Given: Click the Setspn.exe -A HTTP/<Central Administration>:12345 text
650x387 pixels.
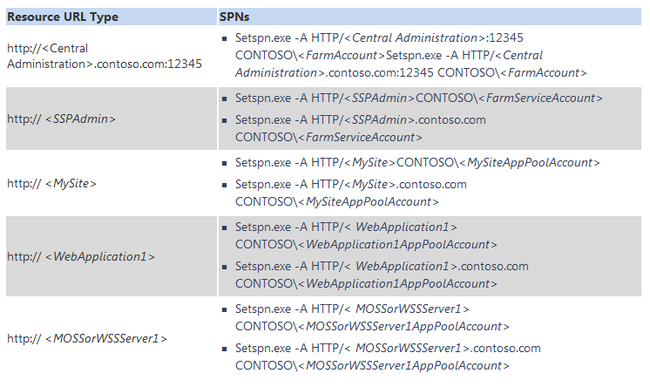Looking at the screenshot, I should click(x=379, y=38).
